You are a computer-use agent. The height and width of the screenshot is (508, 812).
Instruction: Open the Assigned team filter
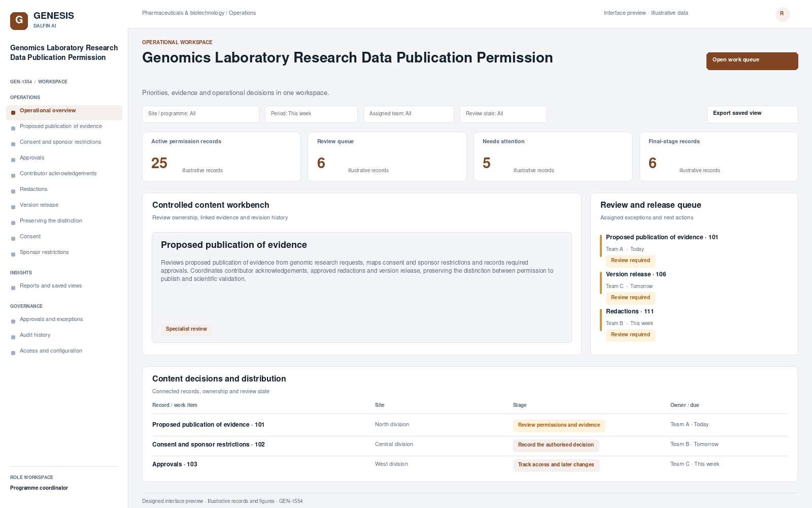(409, 114)
